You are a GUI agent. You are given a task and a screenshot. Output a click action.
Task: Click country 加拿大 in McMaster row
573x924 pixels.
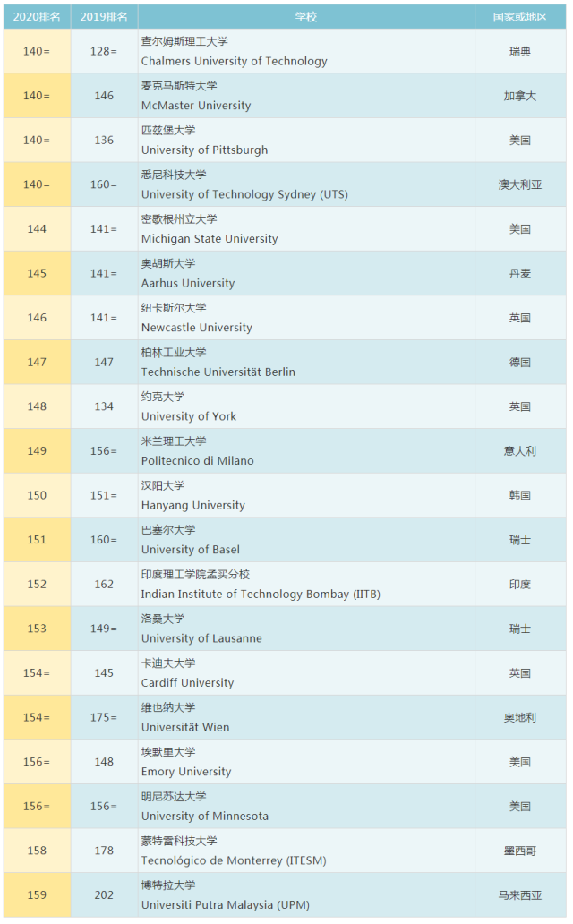520,96
